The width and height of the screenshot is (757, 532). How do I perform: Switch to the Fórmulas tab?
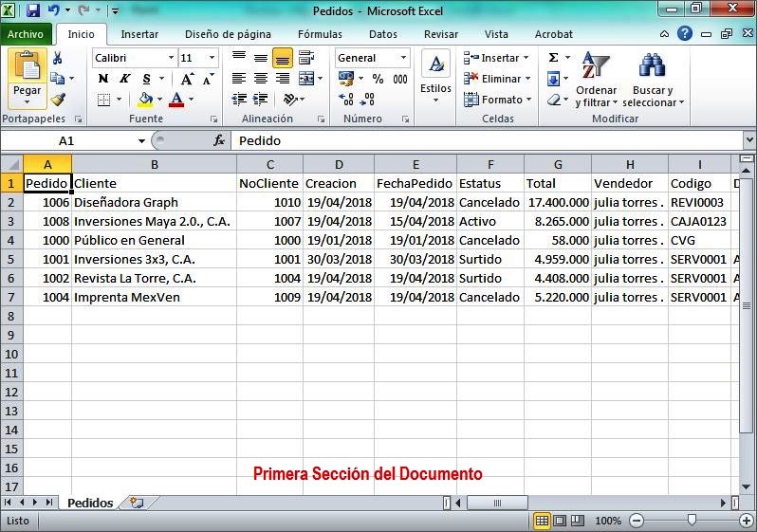click(x=320, y=34)
